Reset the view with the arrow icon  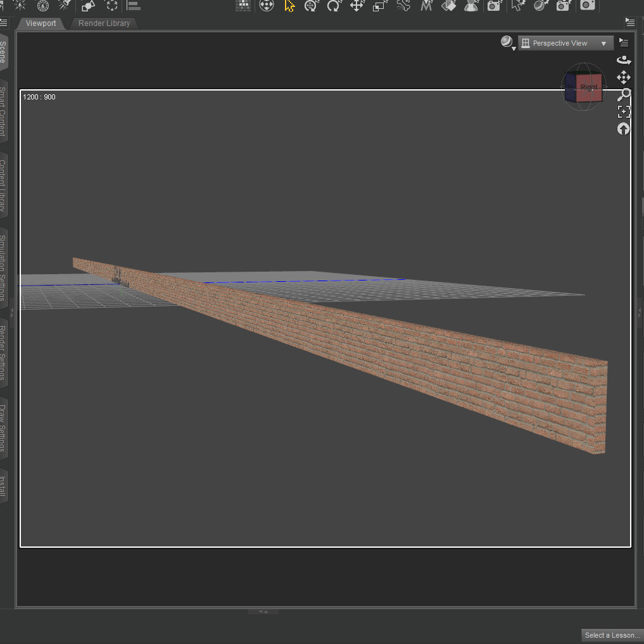point(624,129)
